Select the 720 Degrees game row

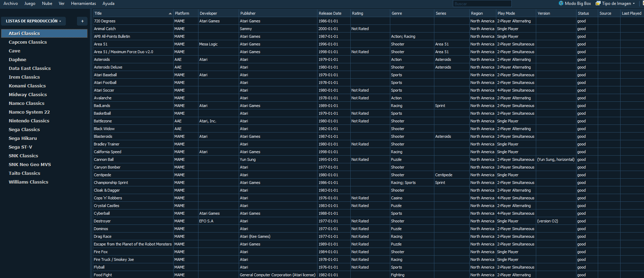coord(368,21)
